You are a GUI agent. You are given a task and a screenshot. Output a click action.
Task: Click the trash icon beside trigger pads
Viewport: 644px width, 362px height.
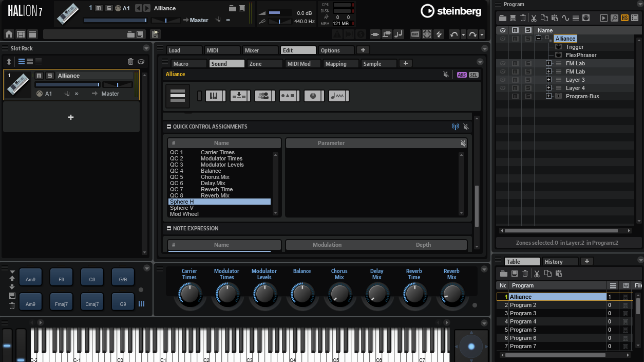12,305
